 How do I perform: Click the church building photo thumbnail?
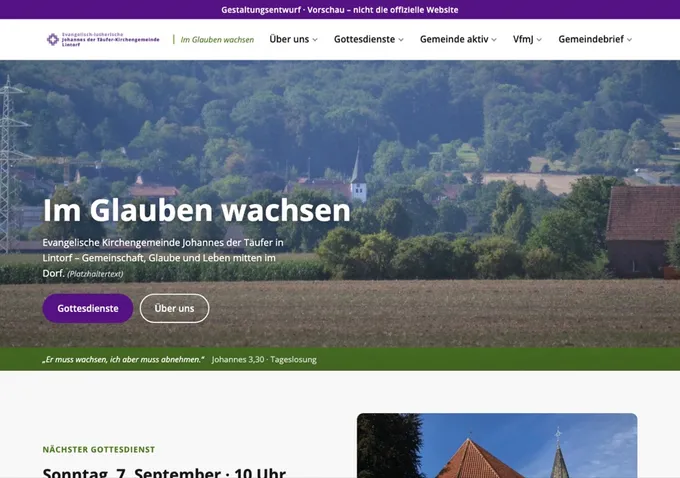click(497, 445)
